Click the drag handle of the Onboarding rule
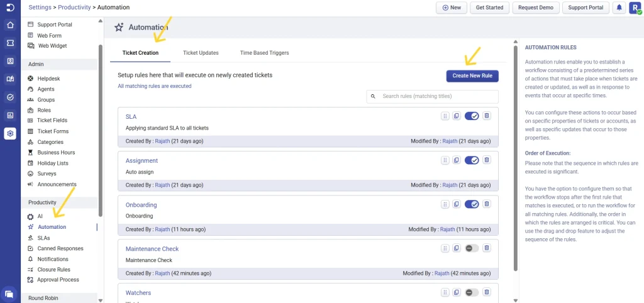Image resolution: width=644 pixels, height=303 pixels. (445, 204)
